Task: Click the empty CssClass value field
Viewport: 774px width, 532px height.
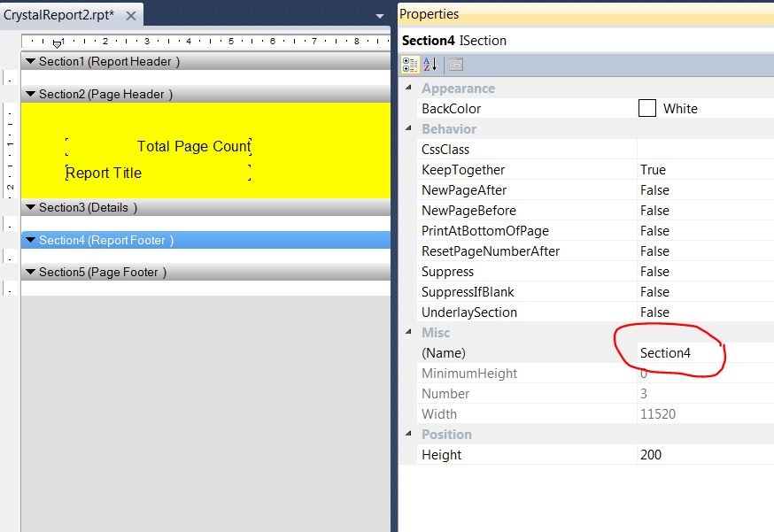Action: tap(706, 149)
